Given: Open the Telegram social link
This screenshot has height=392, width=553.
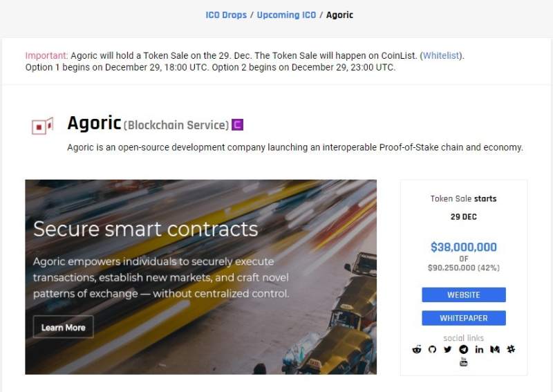Looking at the screenshot, I should (463, 350).
